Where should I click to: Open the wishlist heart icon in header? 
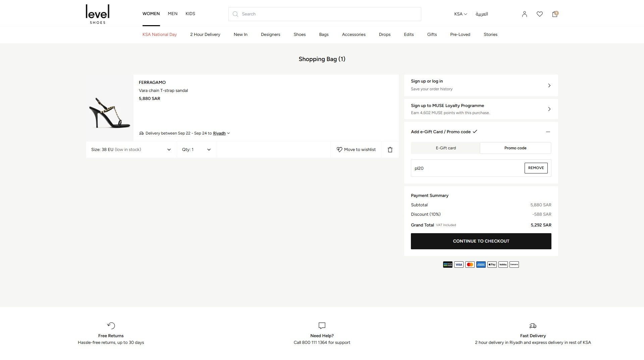[540, 14]
